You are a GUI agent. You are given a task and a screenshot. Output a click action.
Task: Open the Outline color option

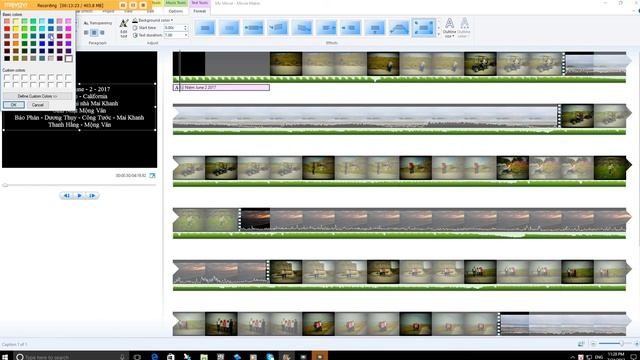[x=464, y=28]
